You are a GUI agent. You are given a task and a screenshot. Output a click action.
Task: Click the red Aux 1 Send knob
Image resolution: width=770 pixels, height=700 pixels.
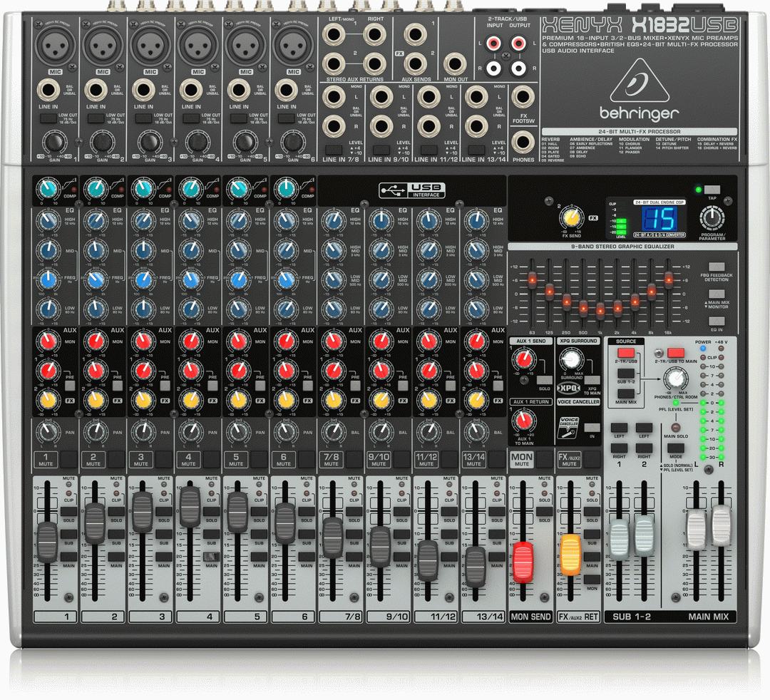pos(523,359)
